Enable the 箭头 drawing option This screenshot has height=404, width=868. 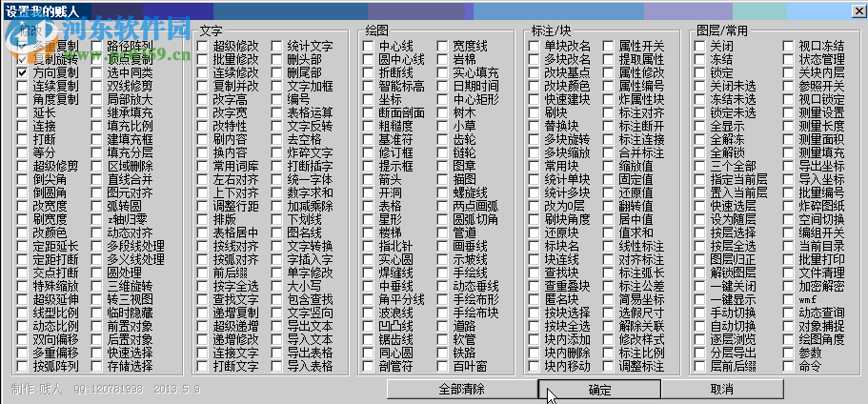368,179
